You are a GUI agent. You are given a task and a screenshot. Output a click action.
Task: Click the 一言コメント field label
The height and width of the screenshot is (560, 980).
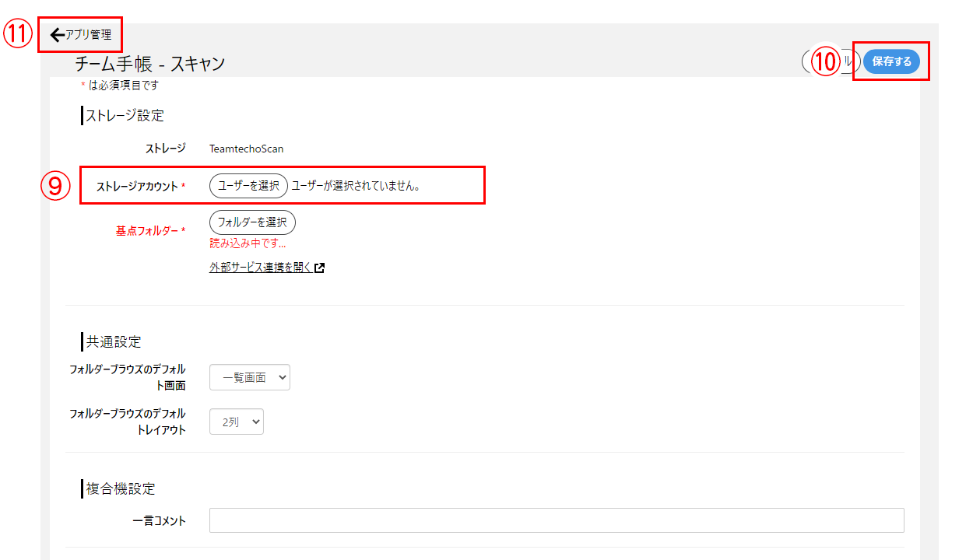point(160,521)
